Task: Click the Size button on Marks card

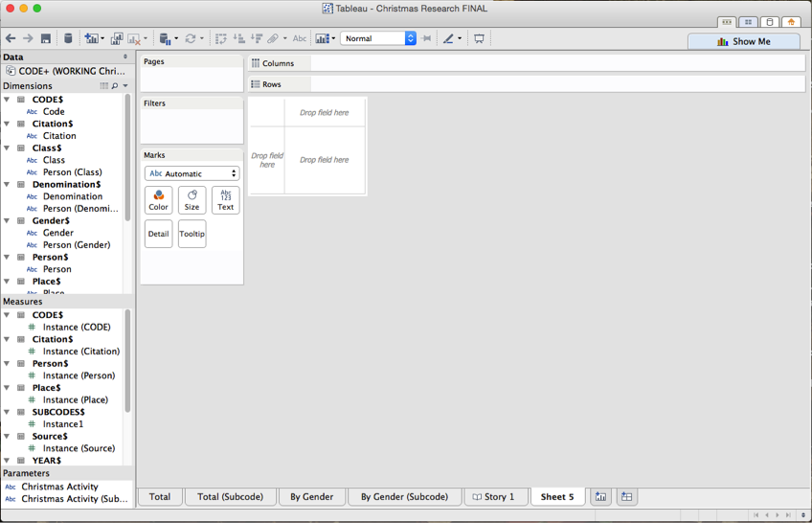Action: 192,200
